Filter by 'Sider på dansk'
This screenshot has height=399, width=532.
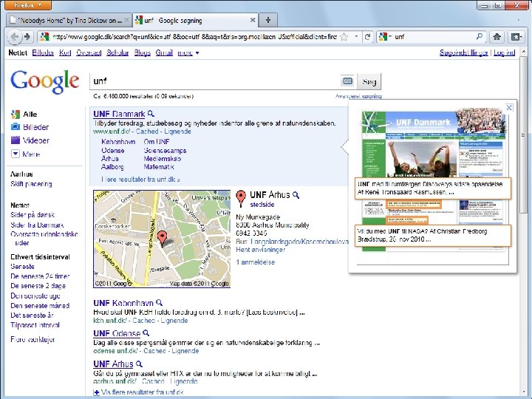tap(33, 215)
